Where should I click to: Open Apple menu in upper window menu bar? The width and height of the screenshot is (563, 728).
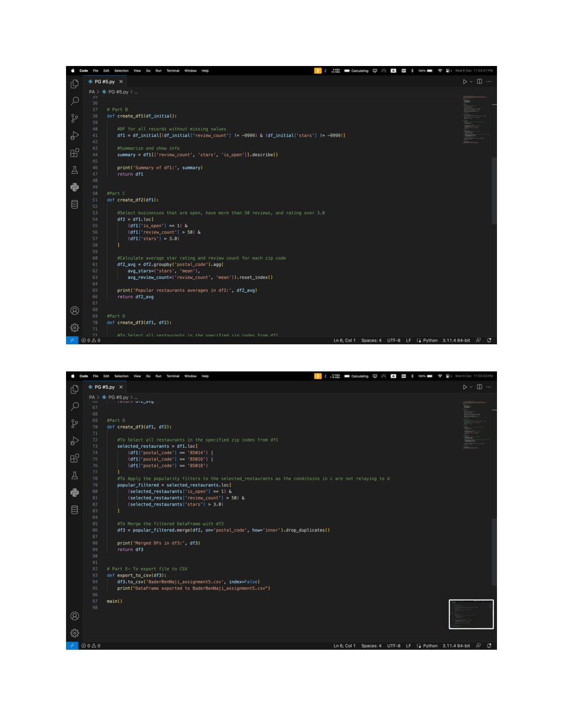[x=73, y=71]
